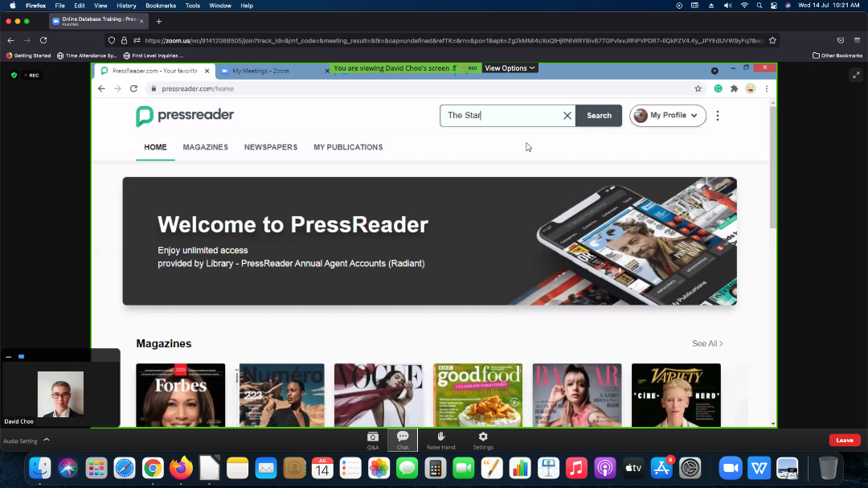Open the PressReader more options menu
The height and width of the screenshot is (488, 868).
(718, 116)
